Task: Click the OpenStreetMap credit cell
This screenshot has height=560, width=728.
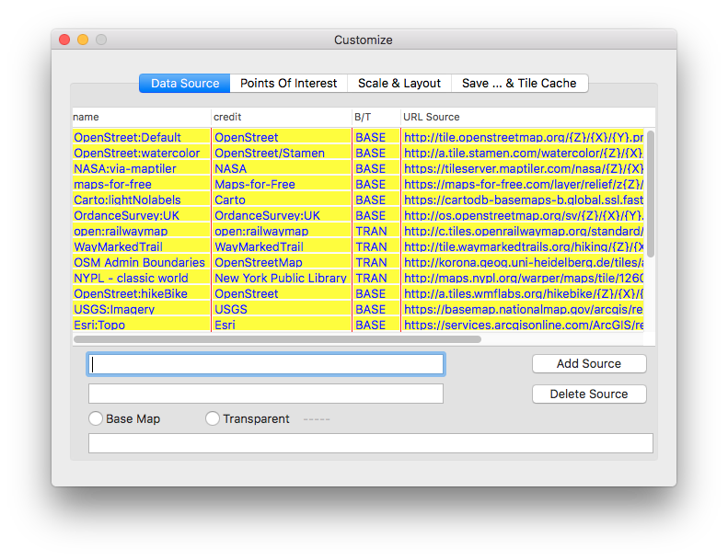Action: tap(282, 262)
